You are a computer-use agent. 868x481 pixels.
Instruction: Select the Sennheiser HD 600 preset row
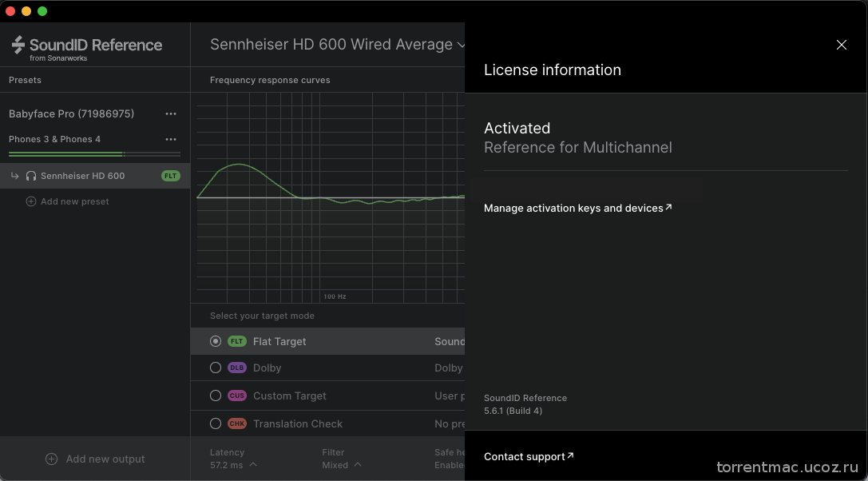[x=95, y=176]
